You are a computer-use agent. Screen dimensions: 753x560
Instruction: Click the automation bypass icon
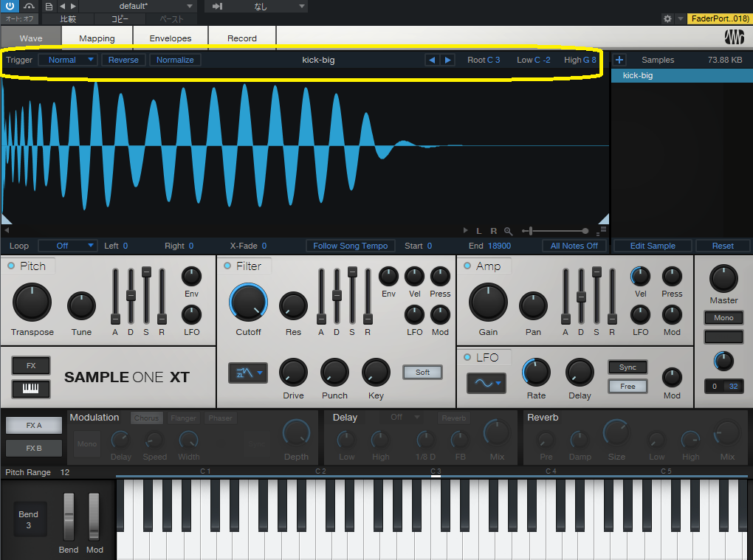pyautogui.click(x=30, y=6)
